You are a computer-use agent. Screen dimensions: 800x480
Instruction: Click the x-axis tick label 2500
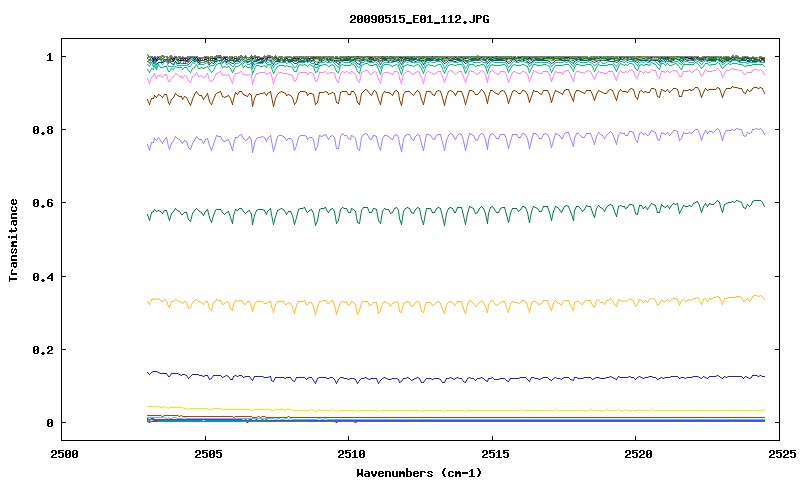[64, 454]
